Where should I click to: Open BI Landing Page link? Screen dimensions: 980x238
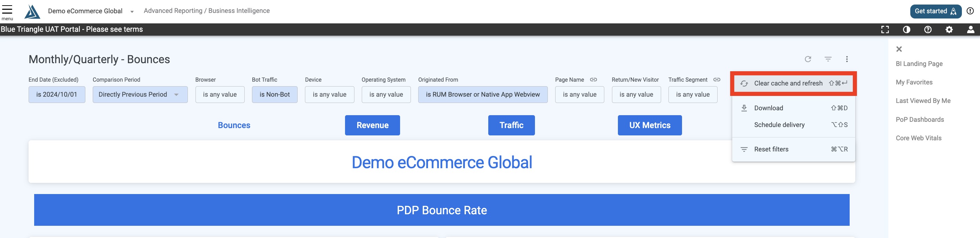coord(919,64)
